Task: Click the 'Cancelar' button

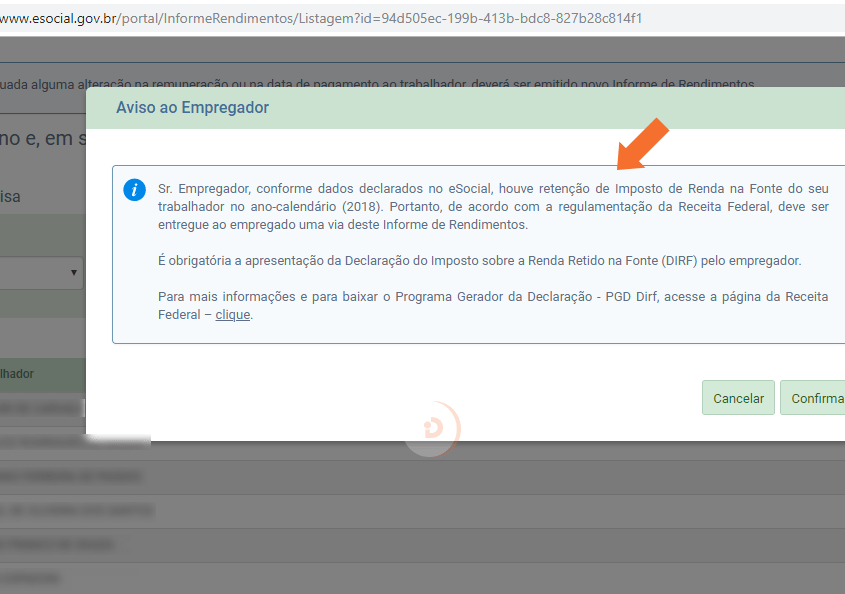Action: 738,397
